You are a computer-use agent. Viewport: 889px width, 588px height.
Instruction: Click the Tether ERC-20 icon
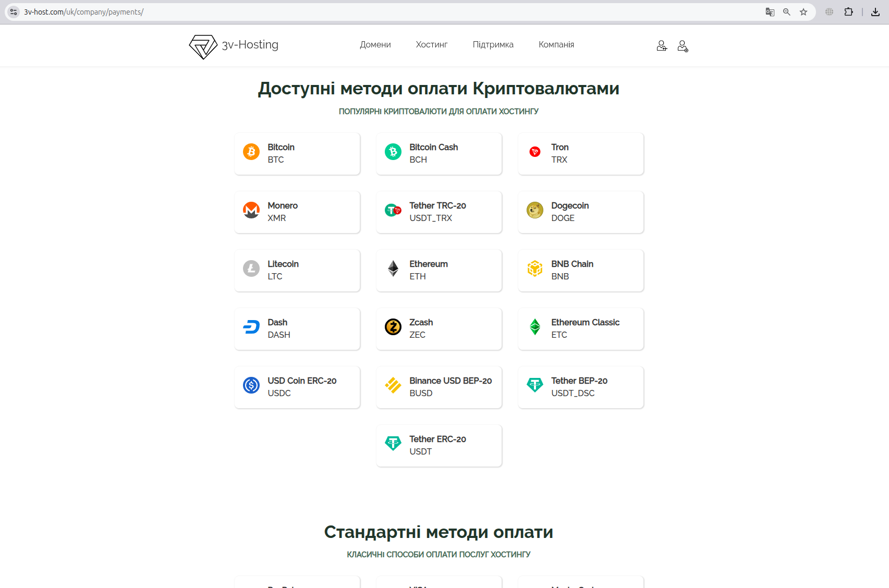(x=393, y=444)
